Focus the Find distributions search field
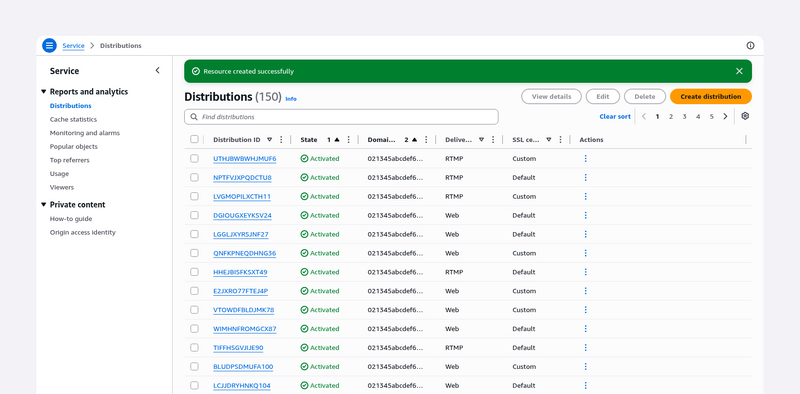The height and width of the screenshot is (394, 800). pyautogui.click(x=341, y=117)
